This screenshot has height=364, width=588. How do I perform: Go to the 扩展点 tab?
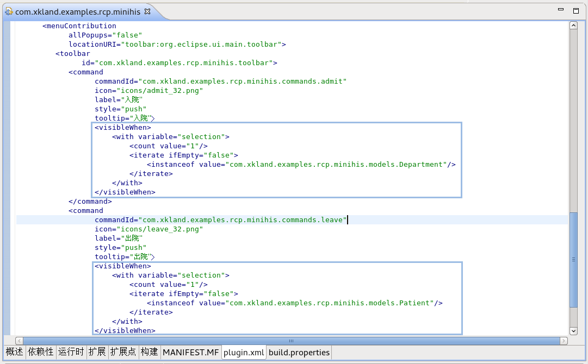[123, 352]
